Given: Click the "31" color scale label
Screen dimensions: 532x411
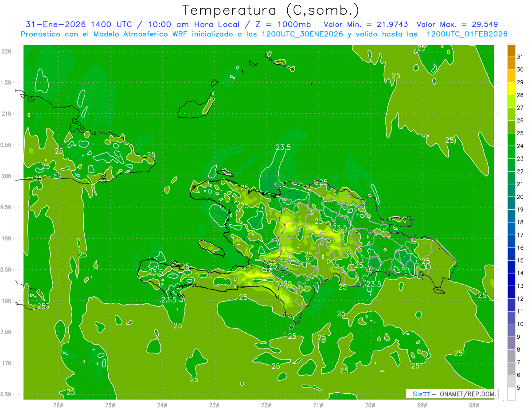Looking at the screenshot, I should [520, 57].
